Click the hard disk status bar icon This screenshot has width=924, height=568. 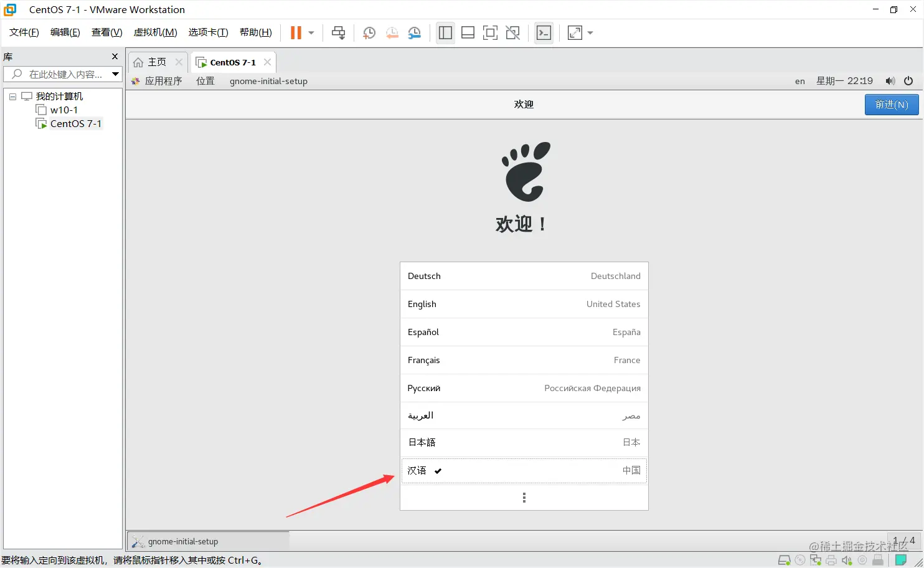tap(785, 561)
